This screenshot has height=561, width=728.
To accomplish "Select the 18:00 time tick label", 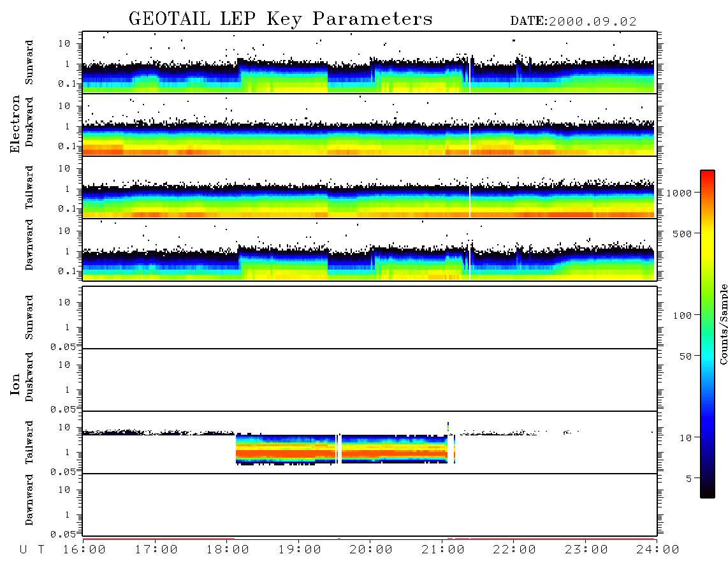I will pos(228,550).
